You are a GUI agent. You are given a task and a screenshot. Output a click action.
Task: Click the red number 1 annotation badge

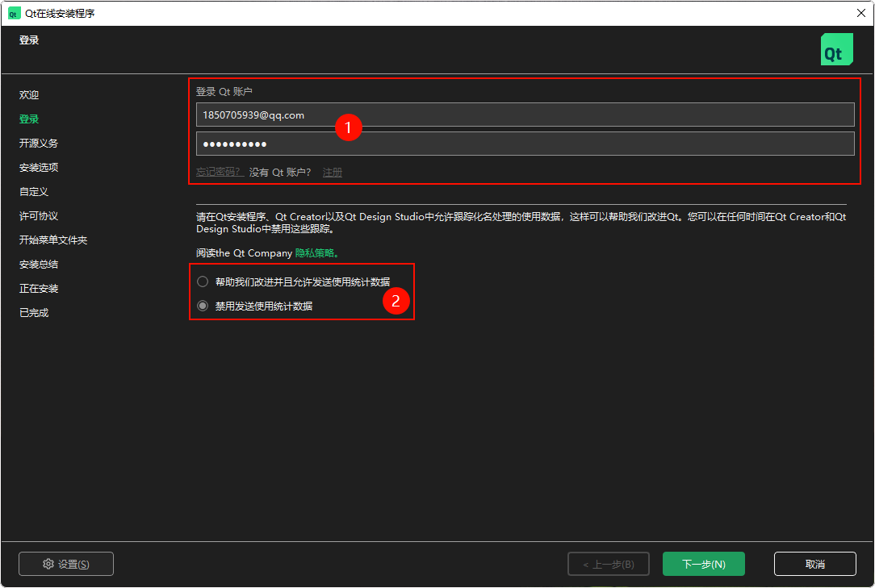coord(348,127)
